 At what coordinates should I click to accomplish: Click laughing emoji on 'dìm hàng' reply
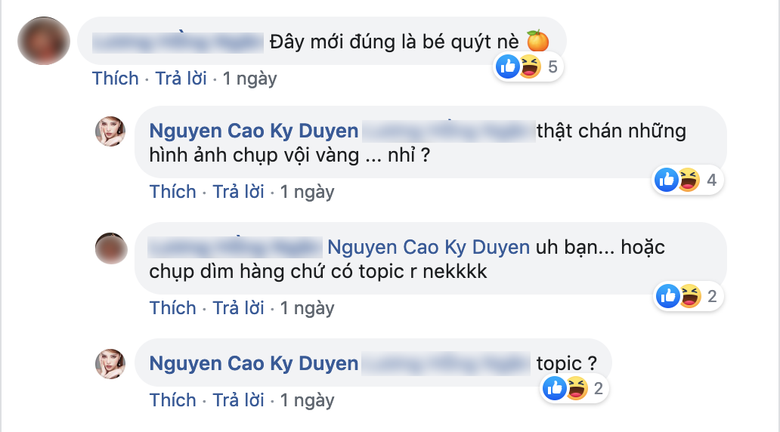690,296
